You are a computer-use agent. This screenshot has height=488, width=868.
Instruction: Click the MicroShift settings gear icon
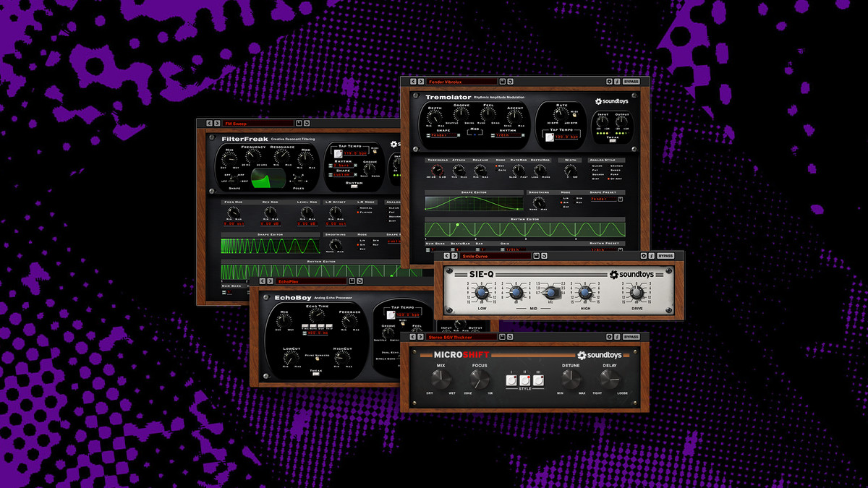(x=608, y=336)
